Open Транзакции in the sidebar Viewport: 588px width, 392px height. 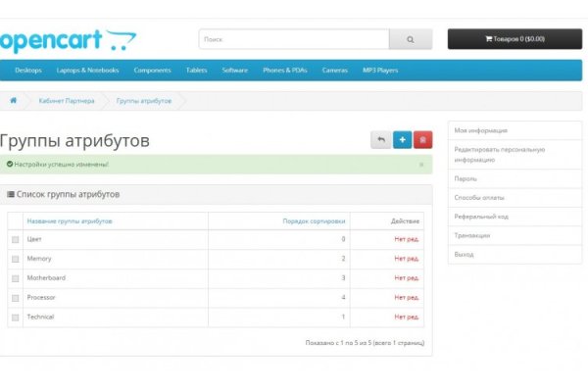[x=472, y=235]
